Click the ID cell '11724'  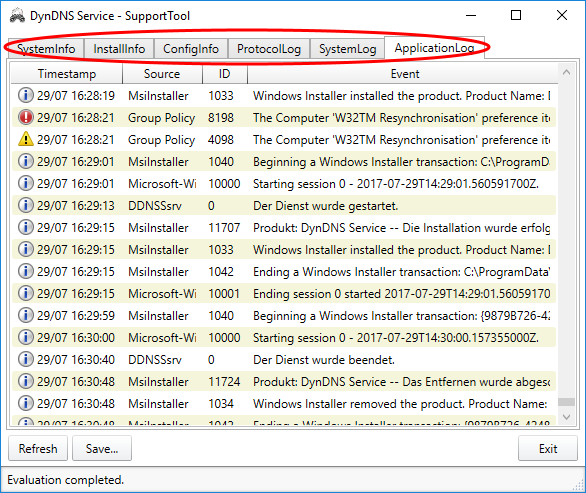[x=224, y=382]
